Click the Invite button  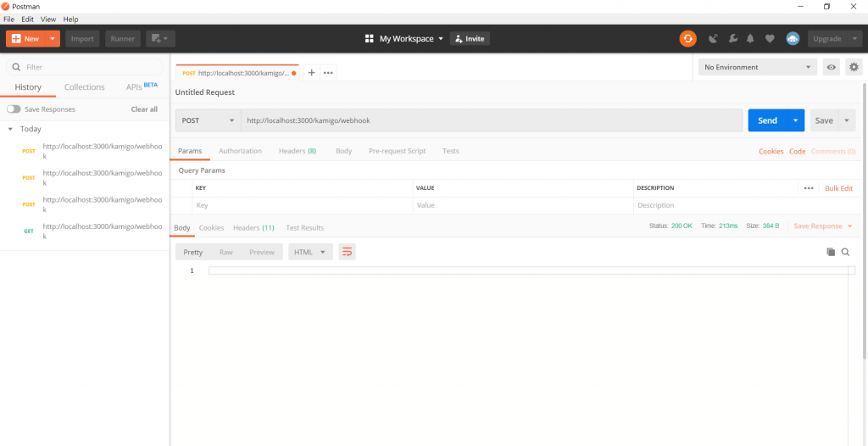[x=470, y=39]
